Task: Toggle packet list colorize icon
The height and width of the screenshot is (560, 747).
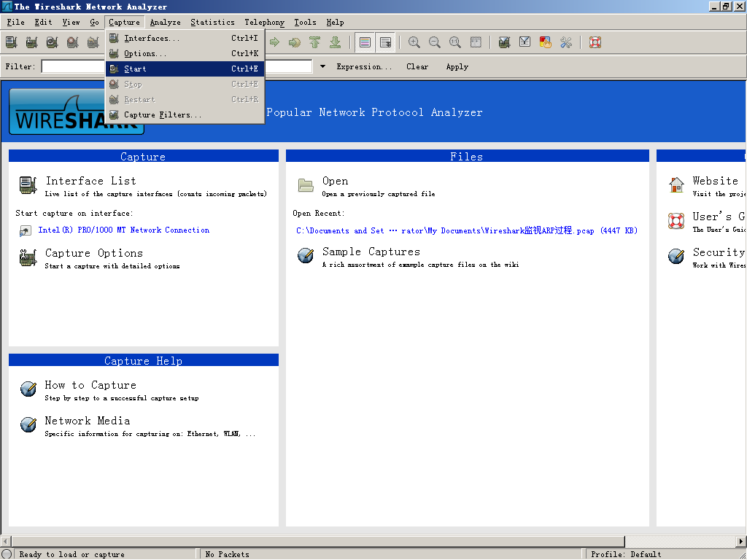Action: [365, 42]
